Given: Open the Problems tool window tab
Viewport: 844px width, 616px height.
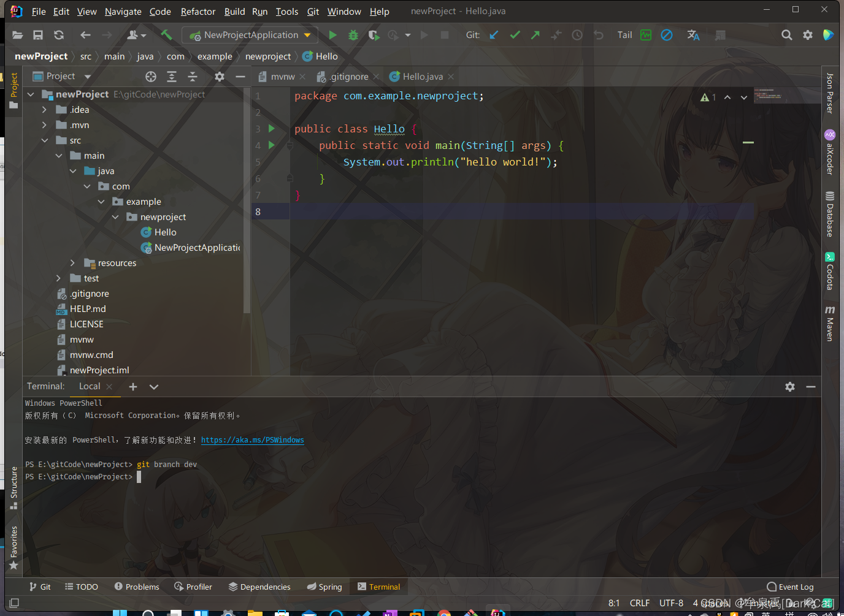Looking at the screenshot, I should point(137,587).
